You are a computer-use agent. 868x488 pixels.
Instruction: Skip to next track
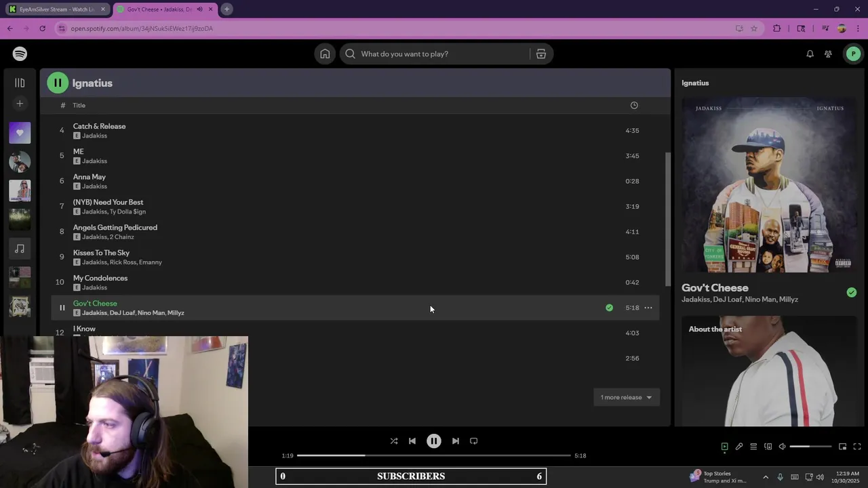(456, 441)
